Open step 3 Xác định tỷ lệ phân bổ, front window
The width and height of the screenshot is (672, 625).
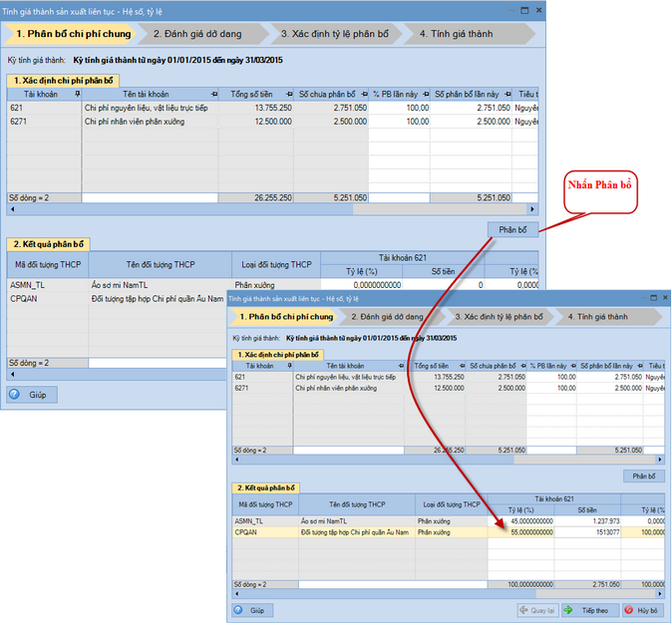click(499, 317)
